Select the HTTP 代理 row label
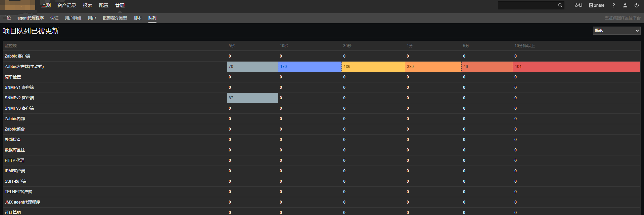The image size is (644, 215). (x=15, y=160)
